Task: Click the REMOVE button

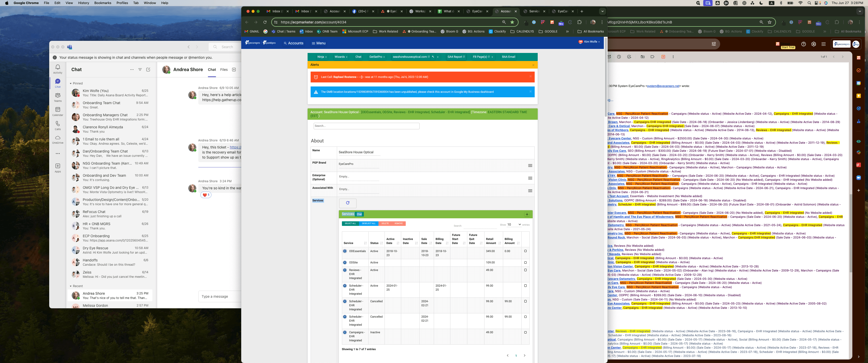Action: pyautogui.click(x=399, y=224)
